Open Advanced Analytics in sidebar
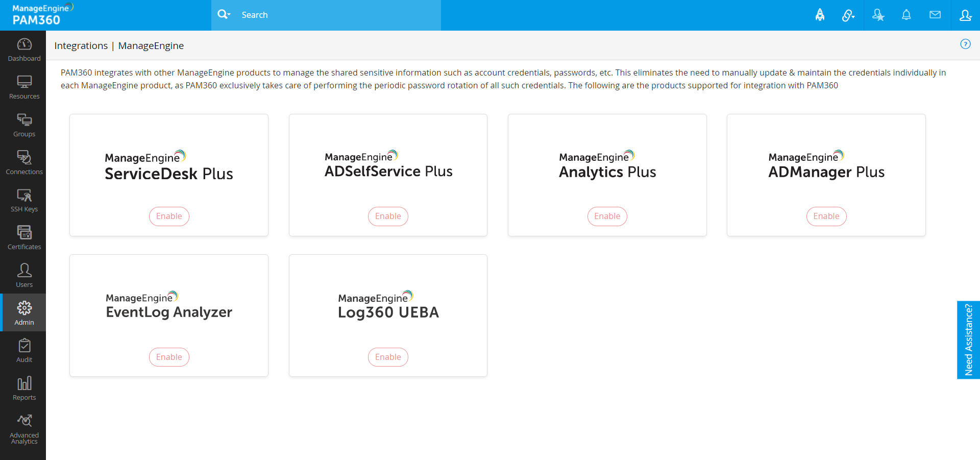The height and width of the screenshot is (460, 980). [24, 430]
